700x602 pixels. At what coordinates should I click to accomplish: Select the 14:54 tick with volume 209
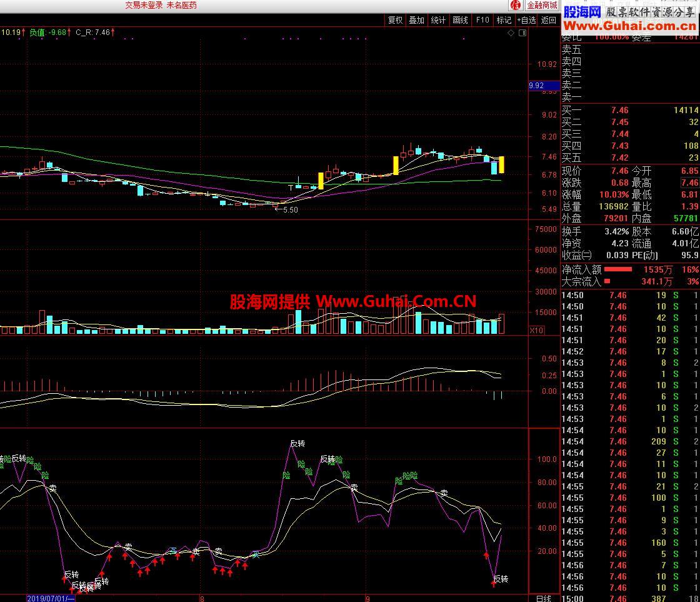630,441
